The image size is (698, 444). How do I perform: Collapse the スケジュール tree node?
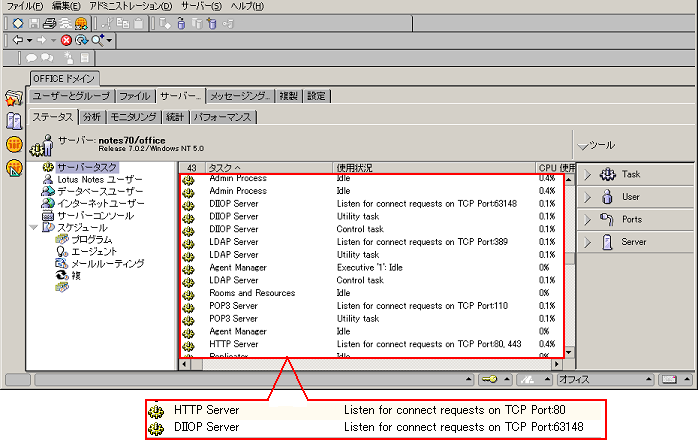click(x=33, y=227)
